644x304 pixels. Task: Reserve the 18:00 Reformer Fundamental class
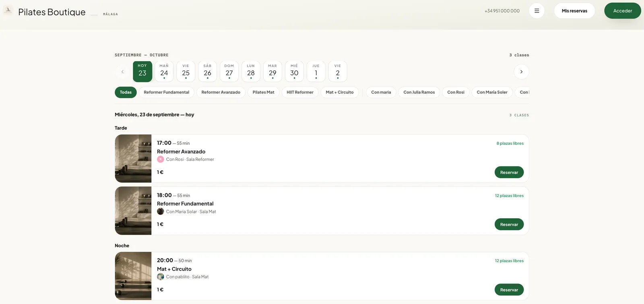509,224
